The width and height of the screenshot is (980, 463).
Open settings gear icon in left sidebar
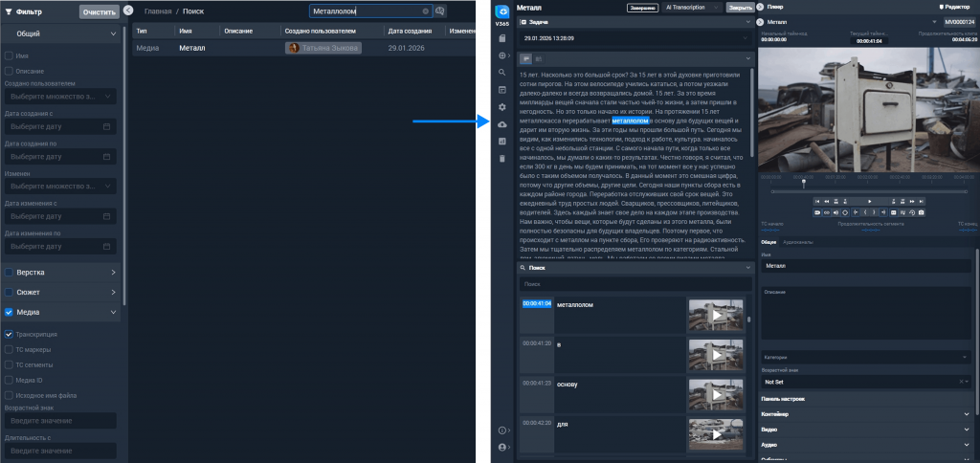pos(502,106)
